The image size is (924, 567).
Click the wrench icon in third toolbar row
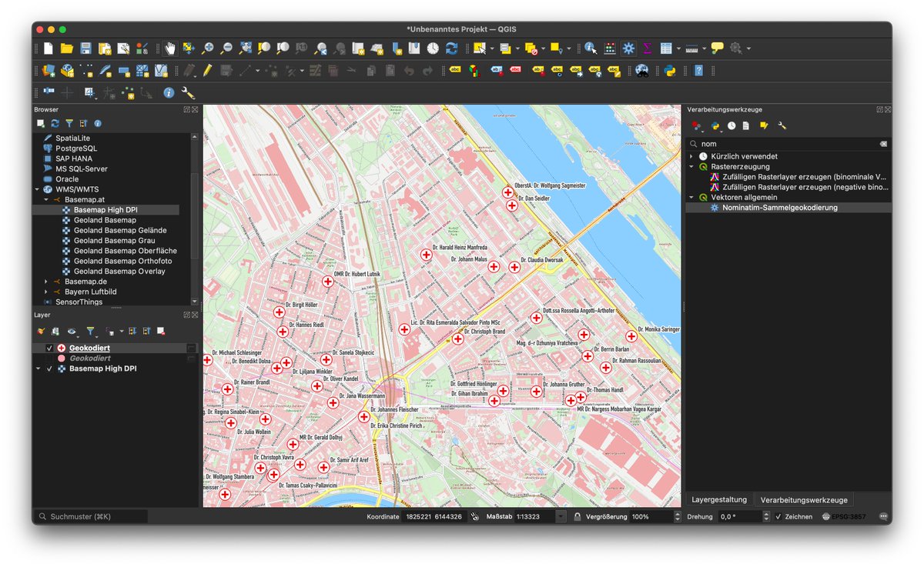[x=187, y=92]
